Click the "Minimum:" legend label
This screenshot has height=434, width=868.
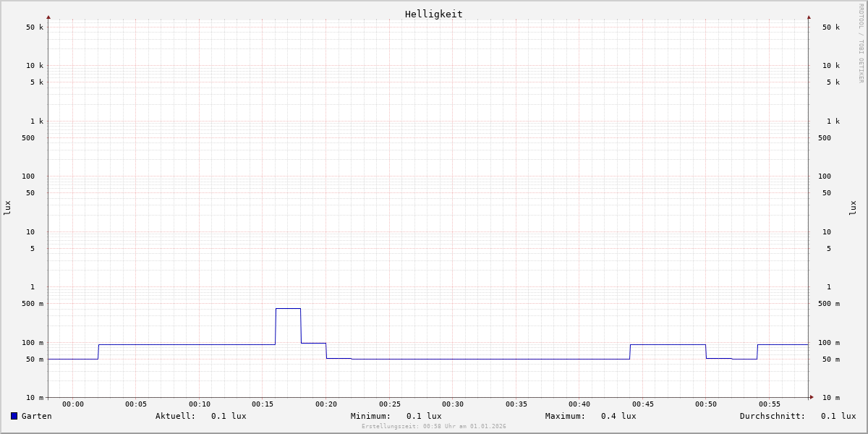tap(370, 416)
